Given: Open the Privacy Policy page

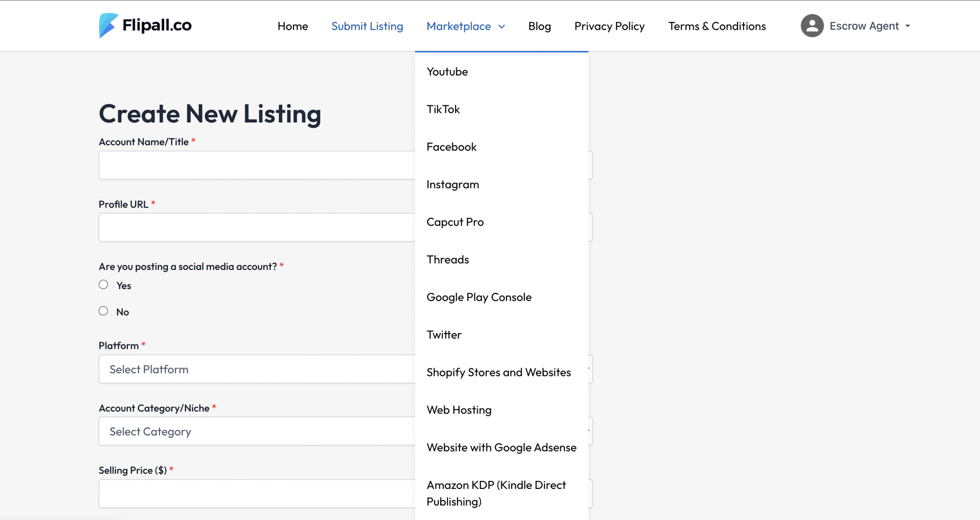Looking at the screenshot, I should click(x=609, y=26).
